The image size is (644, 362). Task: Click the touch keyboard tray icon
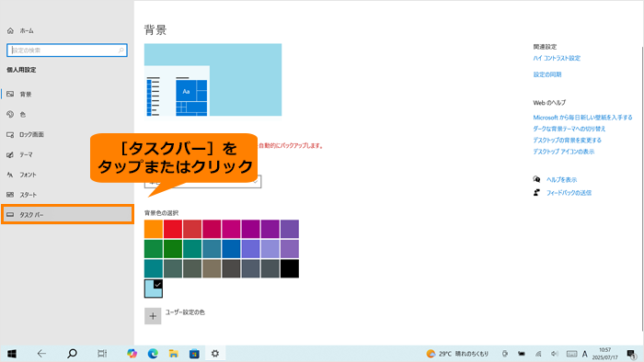[571, 354]
